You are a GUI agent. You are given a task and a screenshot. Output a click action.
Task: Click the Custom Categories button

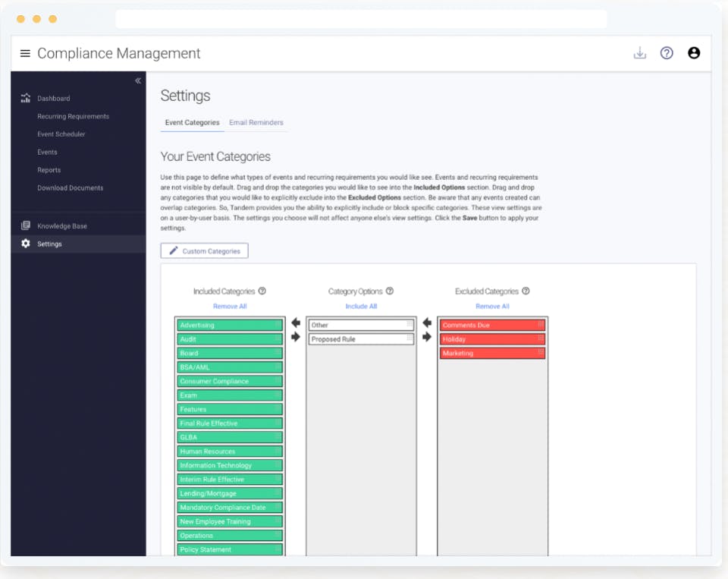click(x=204, y=250)
